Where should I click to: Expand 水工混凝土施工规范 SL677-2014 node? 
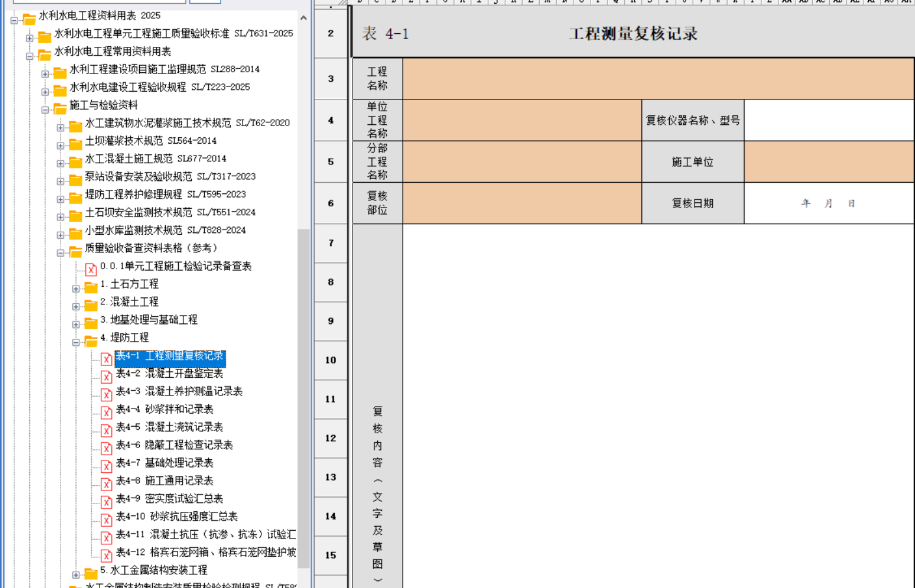tap(60, 163)
